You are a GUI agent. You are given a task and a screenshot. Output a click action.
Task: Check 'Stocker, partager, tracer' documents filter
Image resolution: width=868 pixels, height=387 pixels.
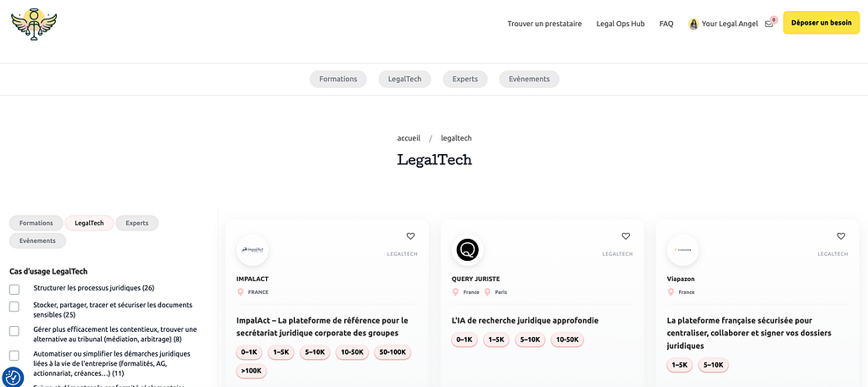(14, 309)
